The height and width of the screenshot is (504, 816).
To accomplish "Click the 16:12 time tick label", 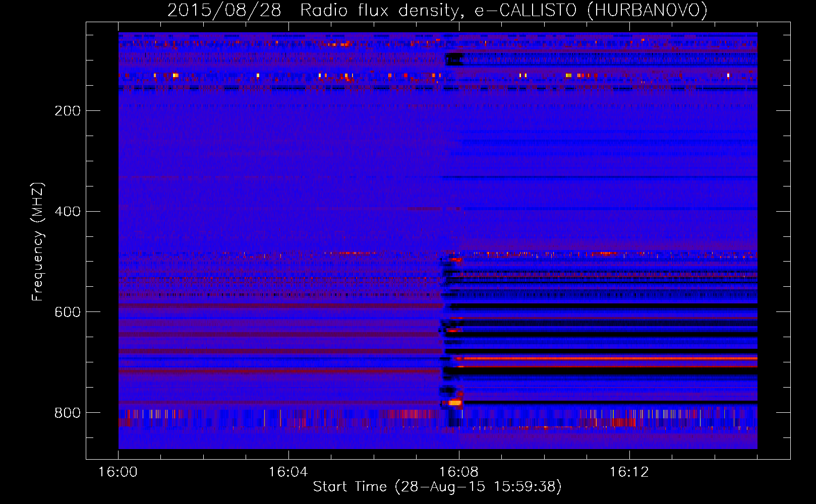I will pos(629,472).
